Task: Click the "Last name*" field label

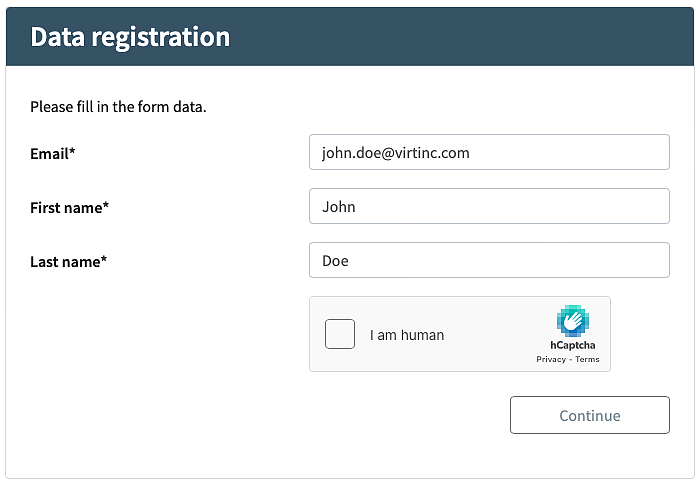Action: point(69,262)
